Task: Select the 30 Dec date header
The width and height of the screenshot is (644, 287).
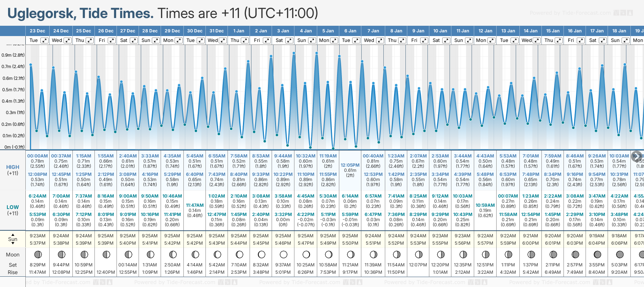Action: 194,31
